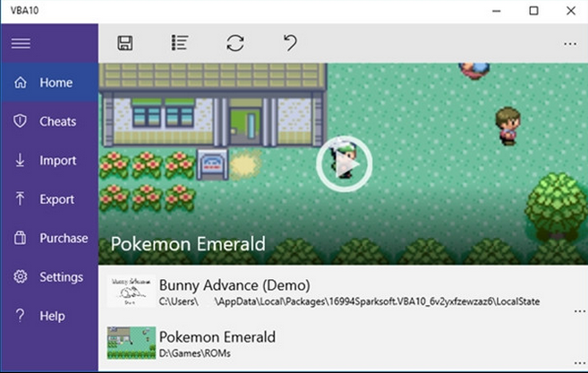Click the Export upload arrow icon
Viewport: 588px width, 373px height.
[x=21, y=199]
